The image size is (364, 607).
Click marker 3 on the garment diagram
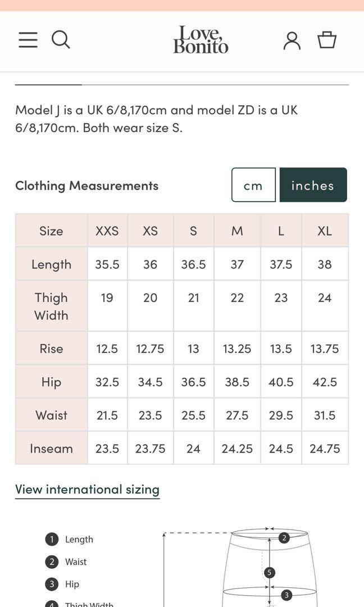(x=286, y=595)
